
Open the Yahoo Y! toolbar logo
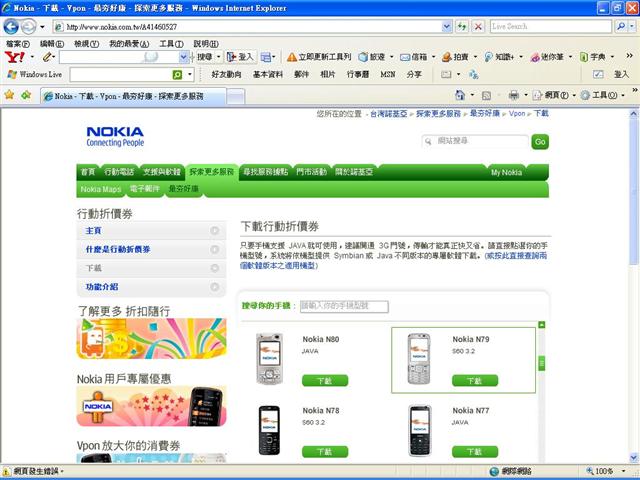(15, 57)
